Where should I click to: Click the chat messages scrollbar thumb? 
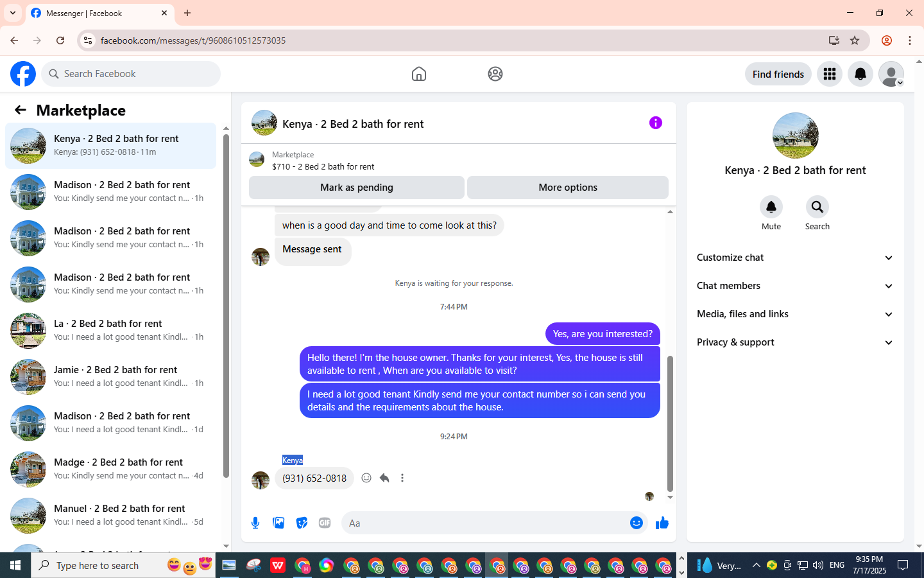click(670, 424)
